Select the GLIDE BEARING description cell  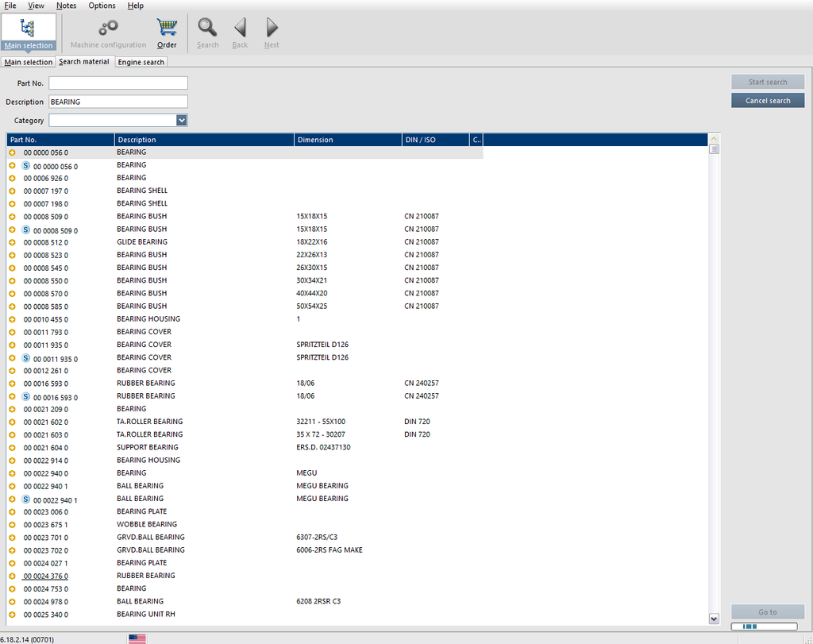[142, 241]
